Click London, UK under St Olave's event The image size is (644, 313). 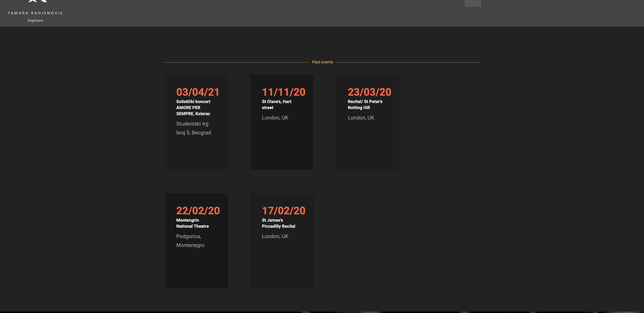275,118
